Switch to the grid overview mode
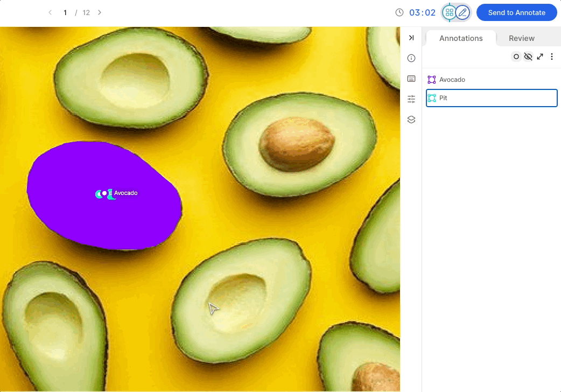 click(x=450, y=12)
